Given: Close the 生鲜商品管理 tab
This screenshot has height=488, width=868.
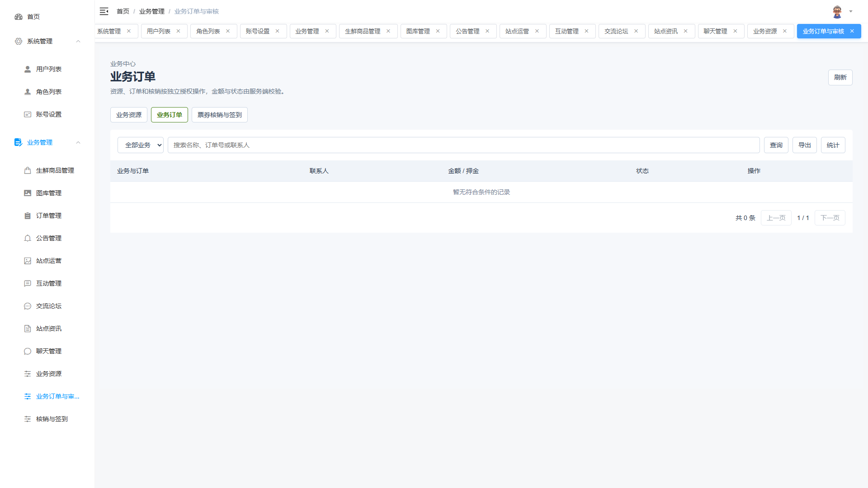Looking at the screenshot, I should pyautogui.click(x=388, y=31).
